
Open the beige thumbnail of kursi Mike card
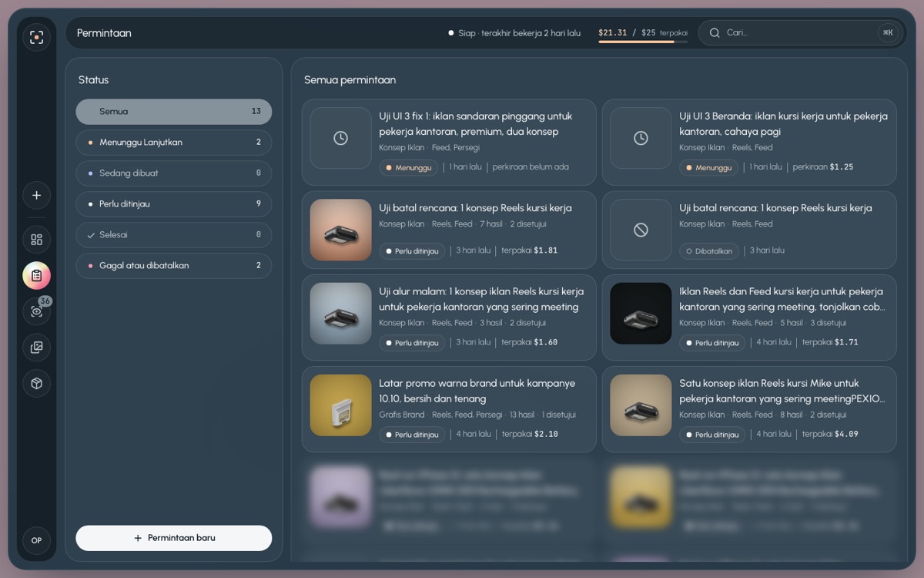point(641,405)
